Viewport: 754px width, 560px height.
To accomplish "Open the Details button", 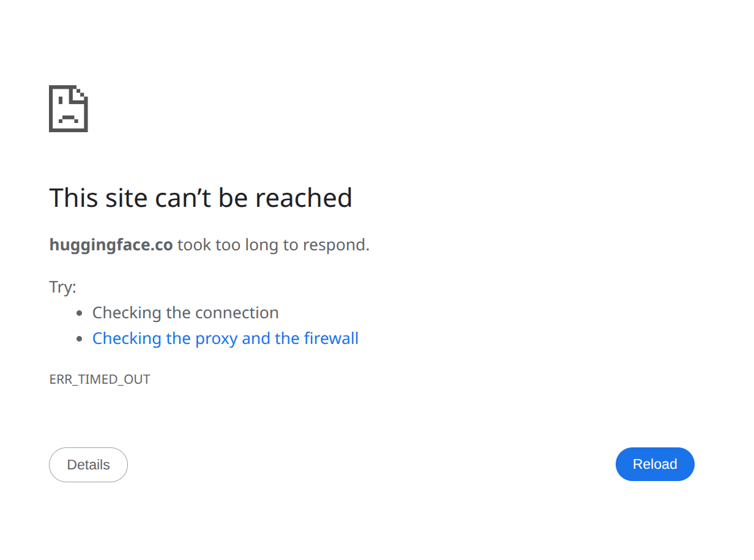I will point(88,465).
